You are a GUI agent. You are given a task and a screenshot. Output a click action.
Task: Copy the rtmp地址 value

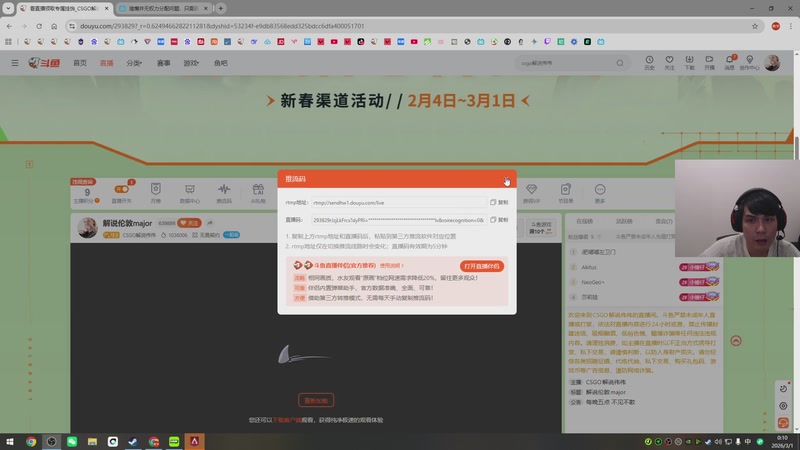point(499,203)
